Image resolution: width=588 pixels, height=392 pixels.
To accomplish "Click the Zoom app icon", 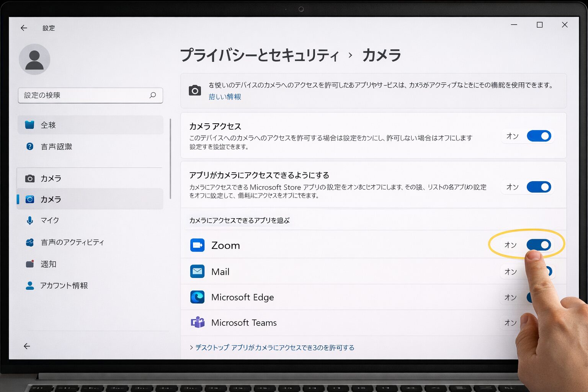I will [197, 245].
